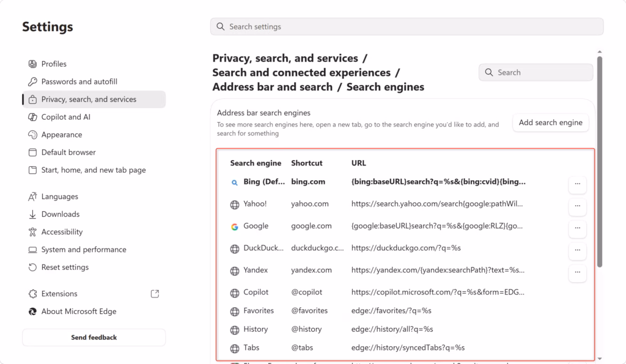Click the globe icon beside Yahoo!
Screen dimensions: 626x364
point(234,205)
